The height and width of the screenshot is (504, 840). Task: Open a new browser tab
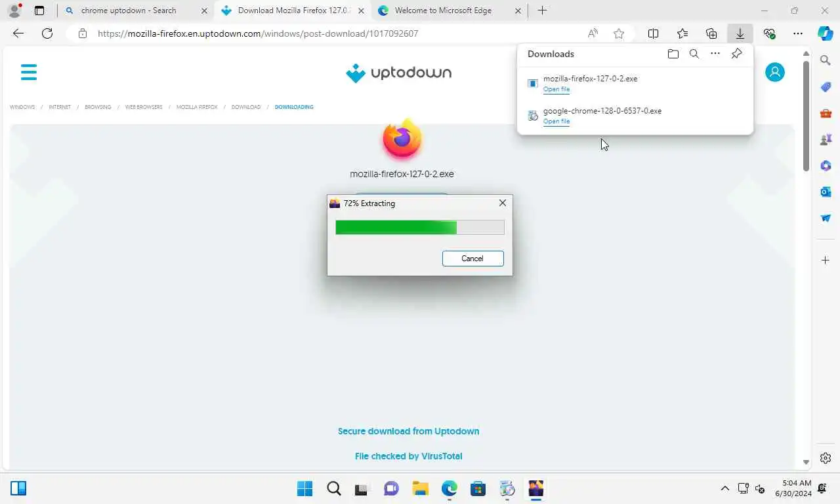(x=542, y=10)
